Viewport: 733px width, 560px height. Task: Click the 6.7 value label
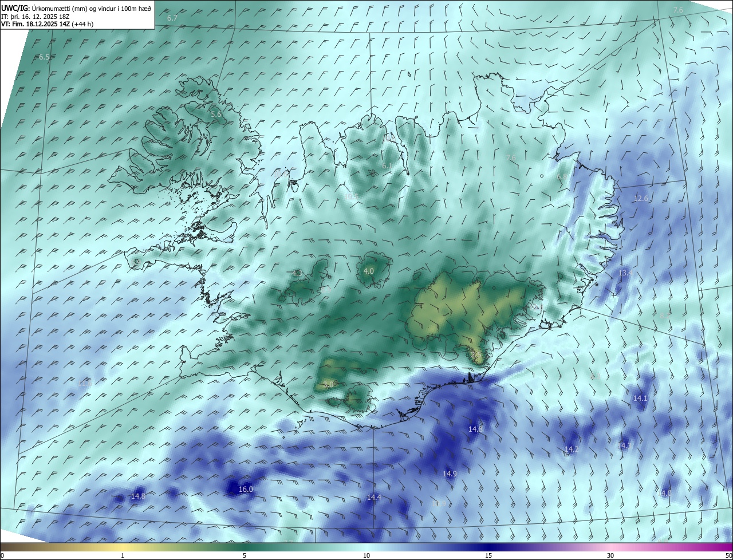[172, 18]
